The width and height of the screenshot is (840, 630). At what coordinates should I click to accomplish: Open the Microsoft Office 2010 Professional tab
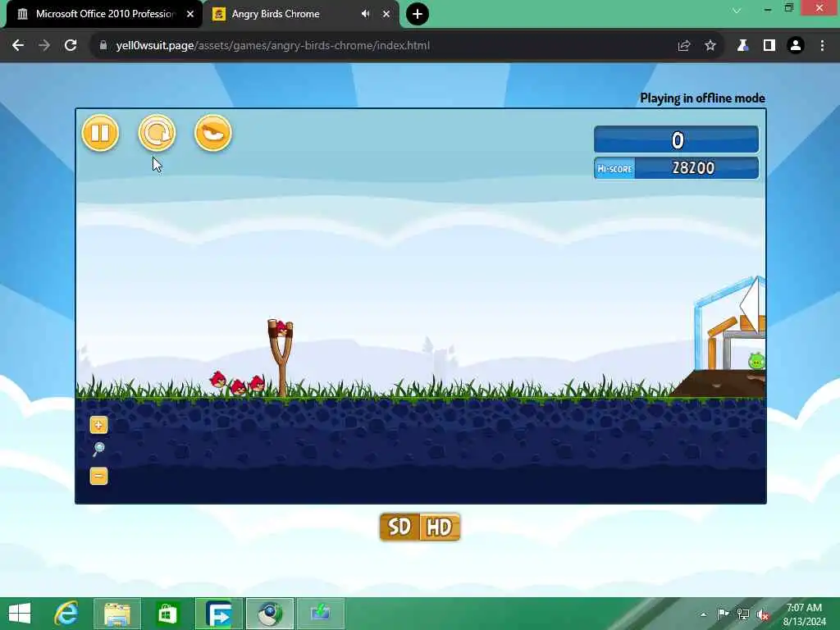click(105, 14)
